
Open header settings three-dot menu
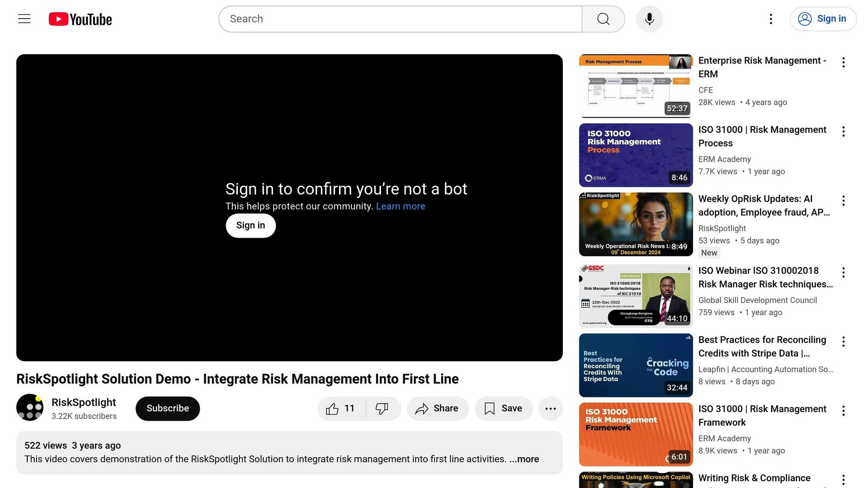(771, 19)
